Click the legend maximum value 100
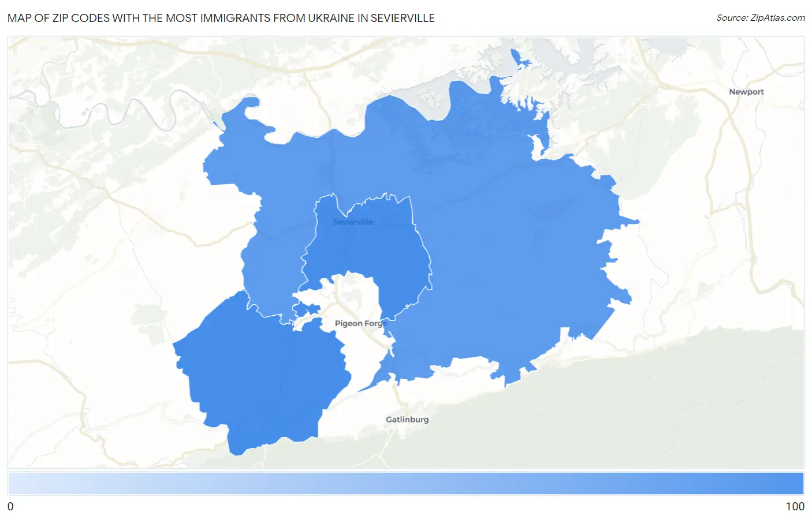The image size is (812, 519). (x=795, y=506)
